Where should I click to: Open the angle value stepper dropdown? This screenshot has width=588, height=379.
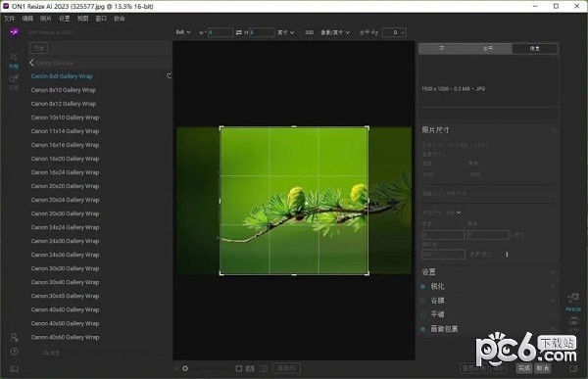tap(403, 32)
